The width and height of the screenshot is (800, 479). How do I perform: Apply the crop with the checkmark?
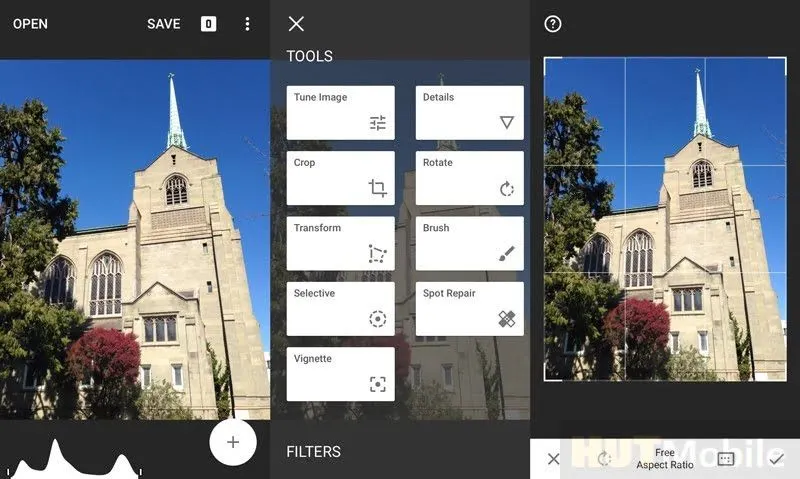pyautogui.click(x=777, y=459)
